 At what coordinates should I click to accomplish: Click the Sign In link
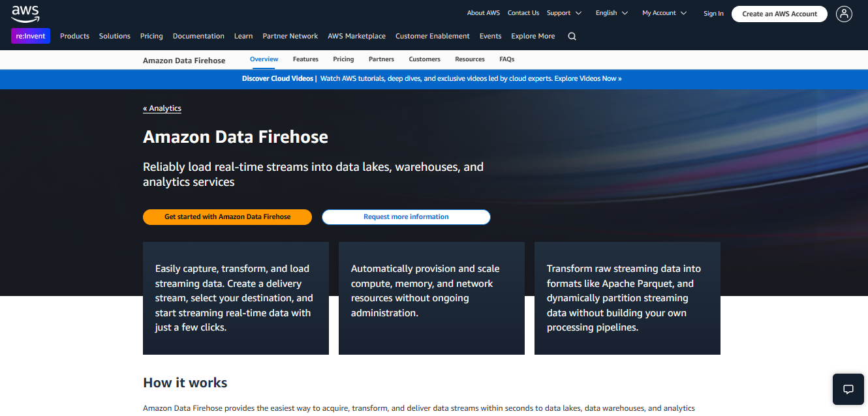tap(713, 14)
